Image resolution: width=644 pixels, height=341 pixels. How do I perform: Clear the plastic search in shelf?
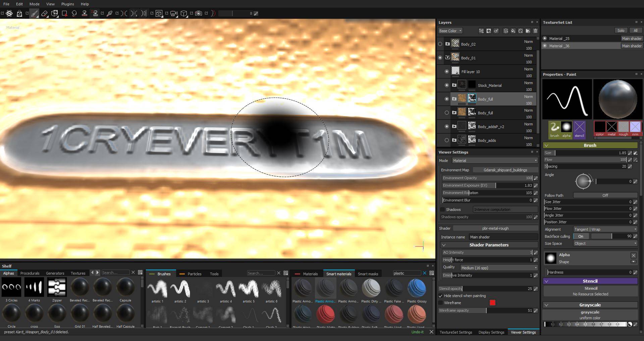click(x=424, y=273)
